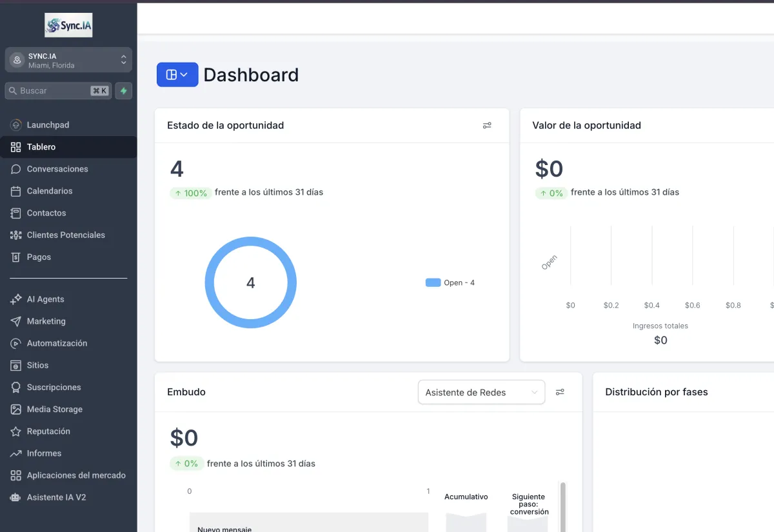Click the Ingresos totales label
774x532 pixels.
coord(660,326)
